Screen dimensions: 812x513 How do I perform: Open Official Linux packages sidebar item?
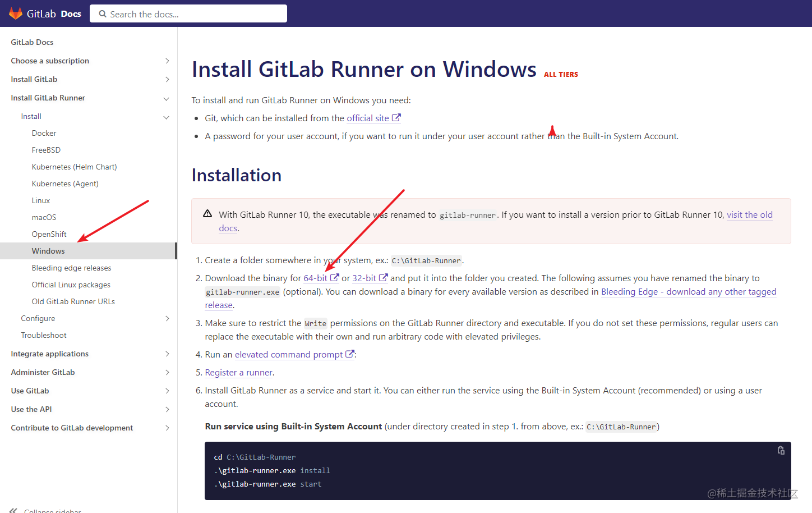point(71,285)
